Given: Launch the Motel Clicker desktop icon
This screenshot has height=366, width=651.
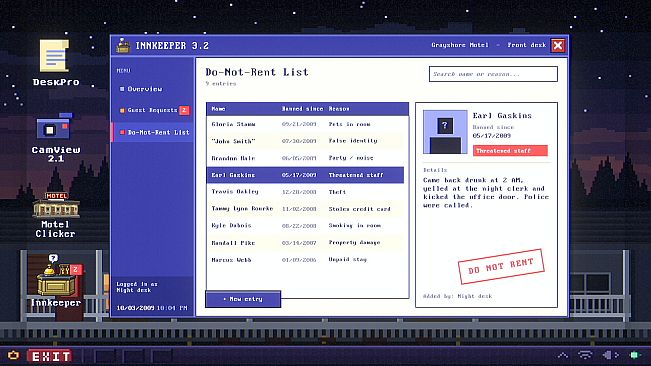Looking at the screenshot, I should (56, 215).
